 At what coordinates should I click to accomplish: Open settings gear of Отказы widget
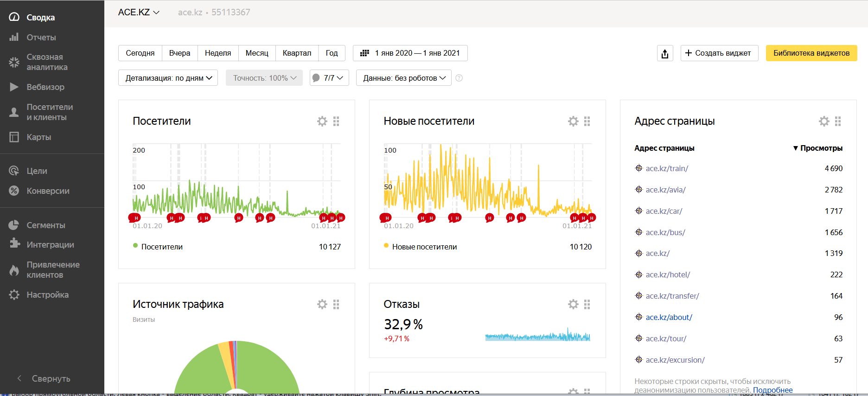573,304
